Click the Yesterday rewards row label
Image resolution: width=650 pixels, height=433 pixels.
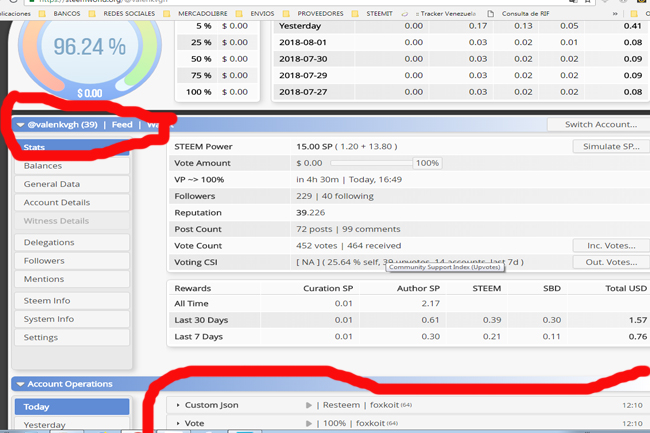pos(300,26)
